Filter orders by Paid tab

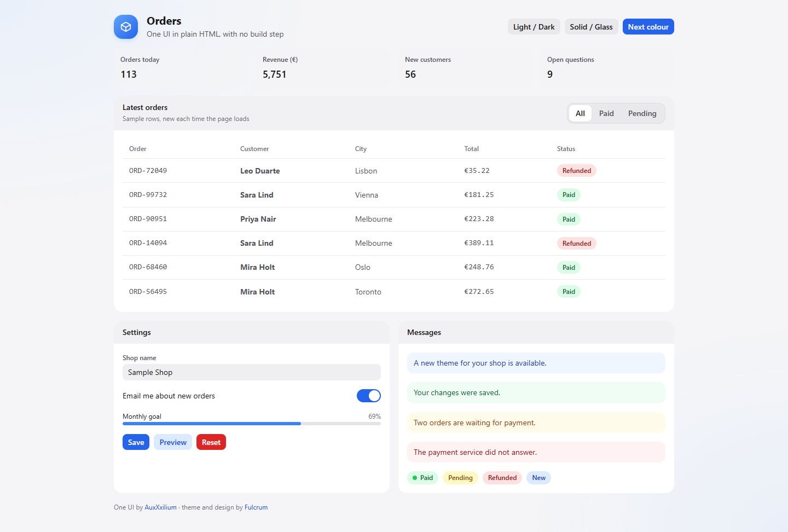(606, 113)
